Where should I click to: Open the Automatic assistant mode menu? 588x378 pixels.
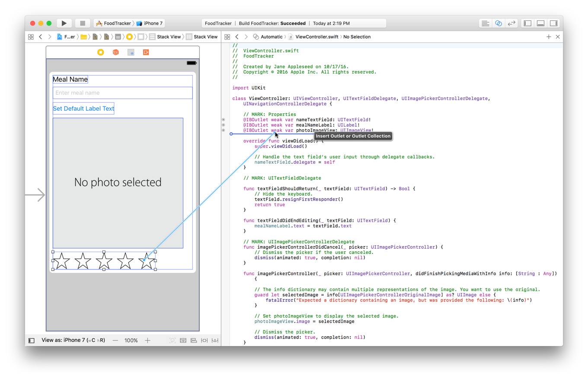pos(268,37)
